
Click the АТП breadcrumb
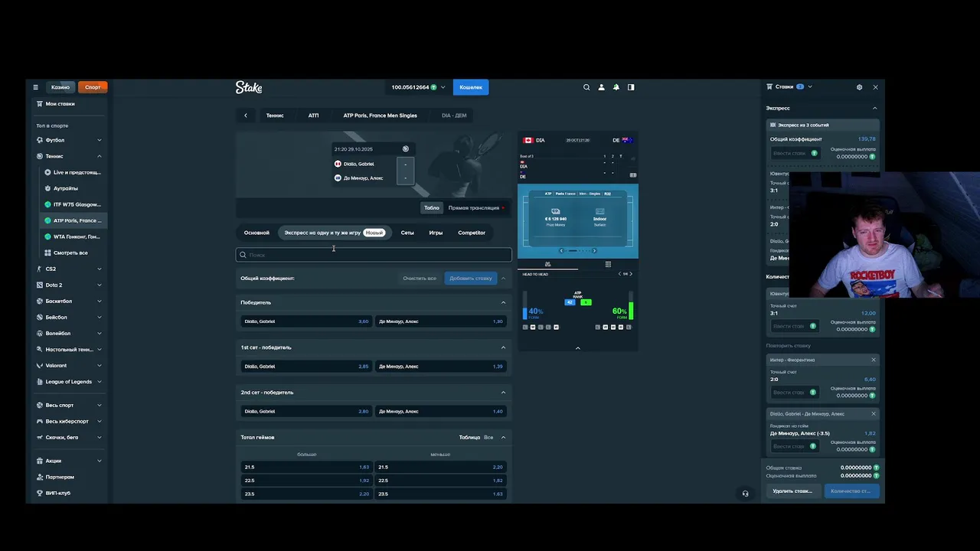pos(313,116)
